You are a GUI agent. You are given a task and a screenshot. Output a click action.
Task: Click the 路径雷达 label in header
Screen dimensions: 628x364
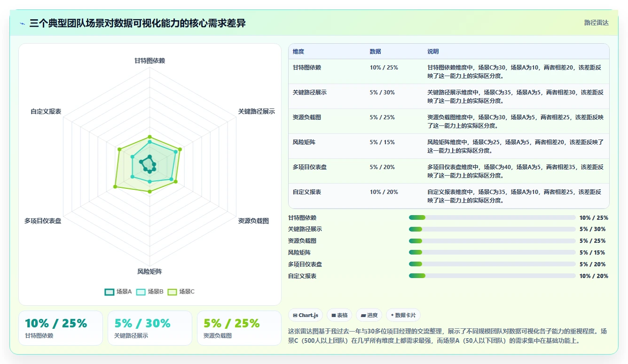(596, 23)
